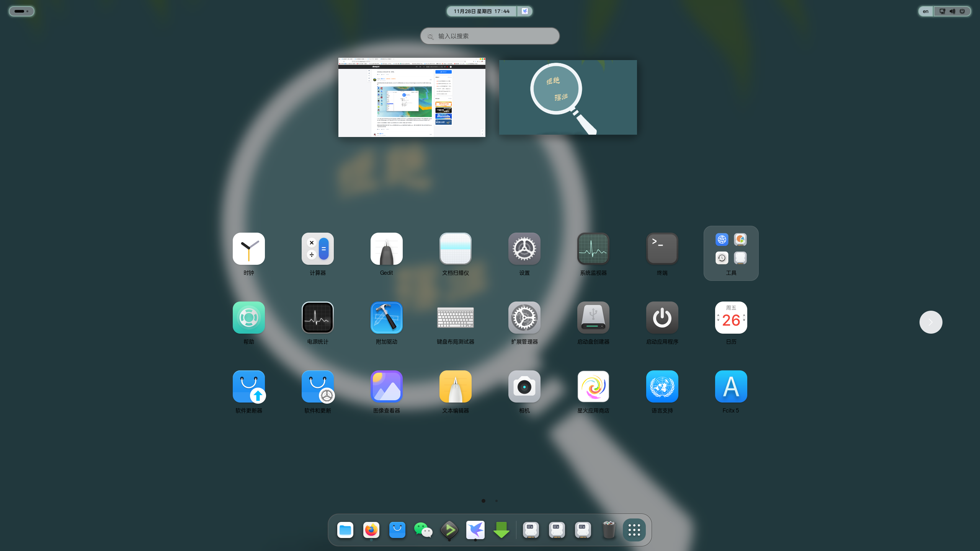The width and height of the screenshot is (980, 551).
Task: Switch to first app grid page dot
Action: pyautogui.click(x=483, y=501)
